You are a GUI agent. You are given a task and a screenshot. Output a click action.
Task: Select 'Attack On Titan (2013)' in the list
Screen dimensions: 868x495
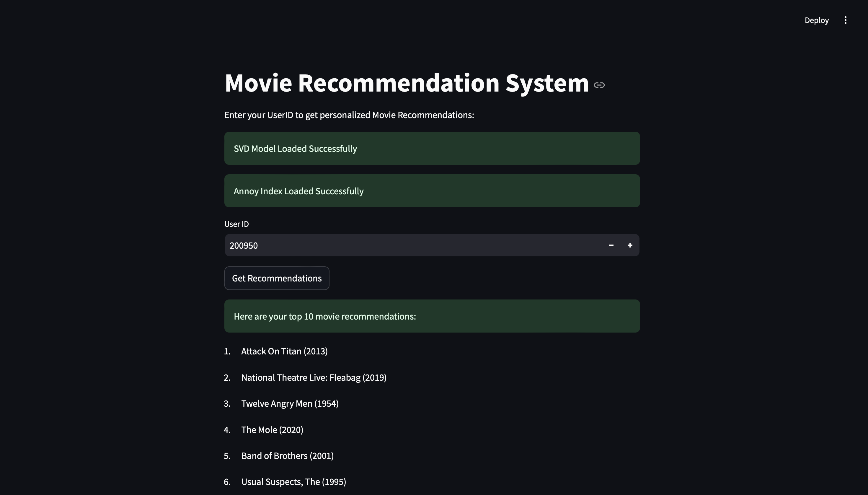pyautogui.click(x=284, y=351)
